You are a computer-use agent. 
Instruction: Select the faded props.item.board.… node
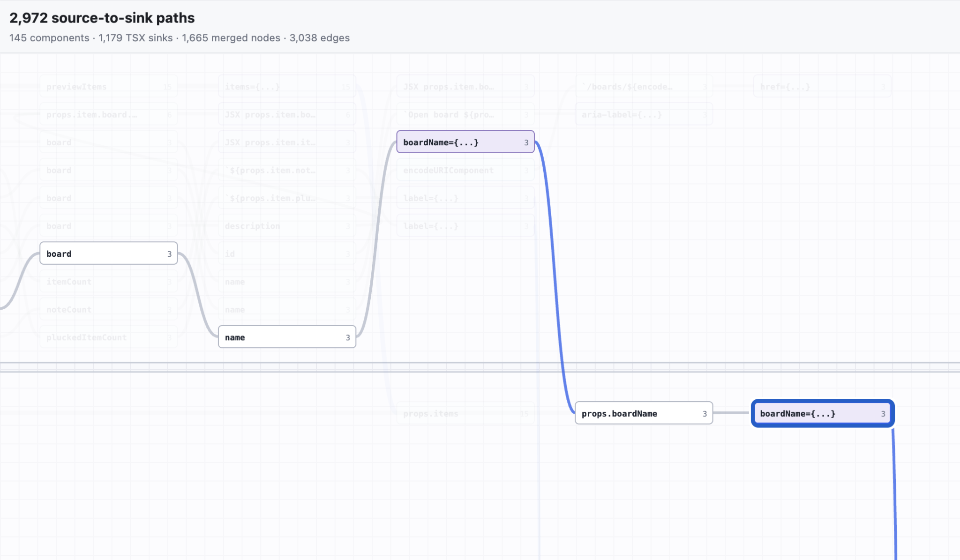(x=109, y=114)
